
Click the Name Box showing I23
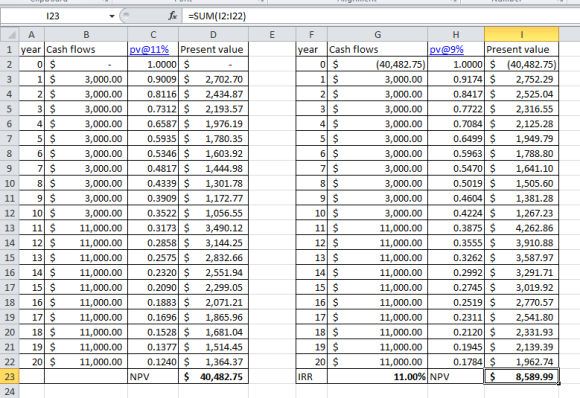pos(53,16)
